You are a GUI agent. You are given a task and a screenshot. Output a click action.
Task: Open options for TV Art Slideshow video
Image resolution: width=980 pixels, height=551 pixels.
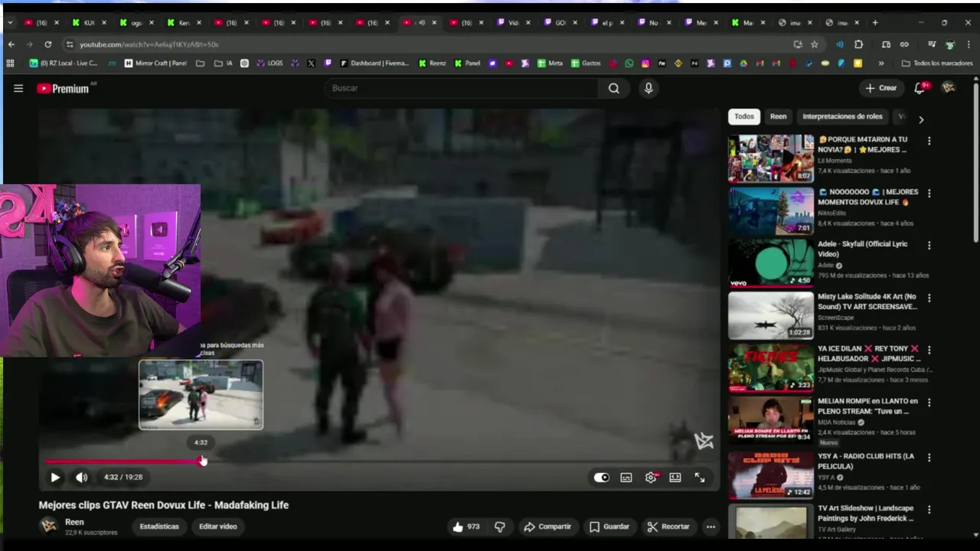click(929, 510)
